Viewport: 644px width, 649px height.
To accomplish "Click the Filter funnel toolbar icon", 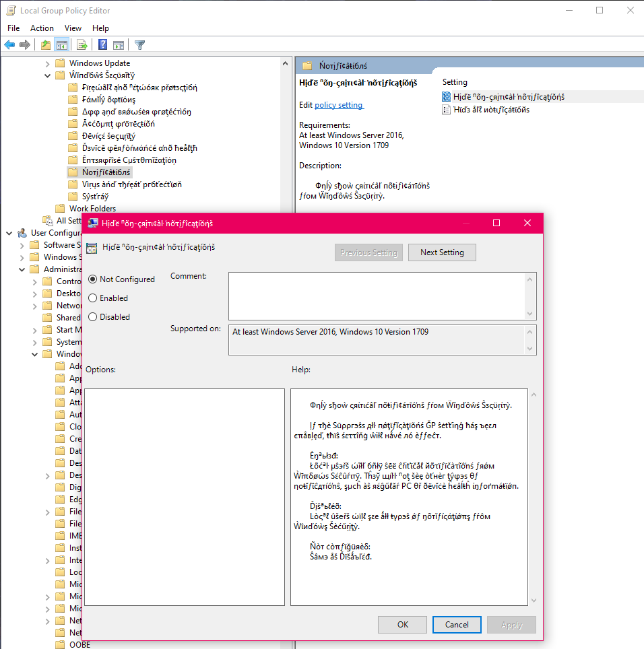I will pos(140,44).
